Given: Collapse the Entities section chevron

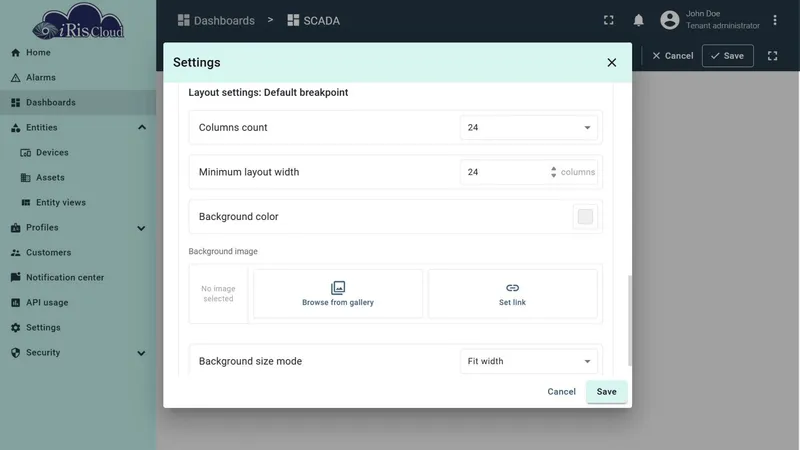Looking at the screenshot, I should (x=142, y=128).
